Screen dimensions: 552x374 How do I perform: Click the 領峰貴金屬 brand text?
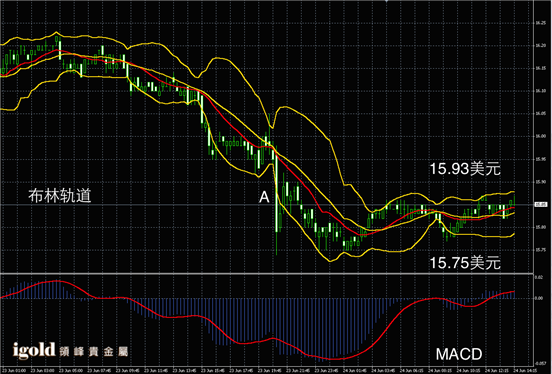pyautogui.click(x=94, y=351)
